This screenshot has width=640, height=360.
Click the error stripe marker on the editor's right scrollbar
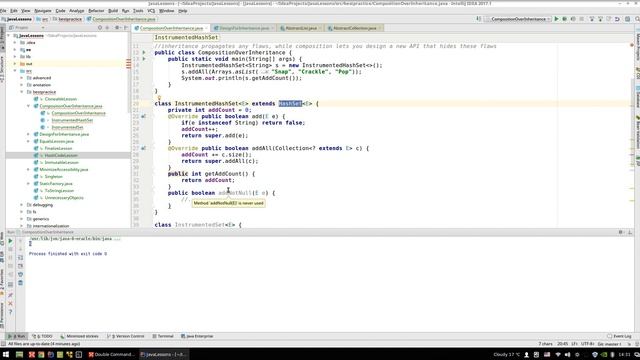(632, 44)
